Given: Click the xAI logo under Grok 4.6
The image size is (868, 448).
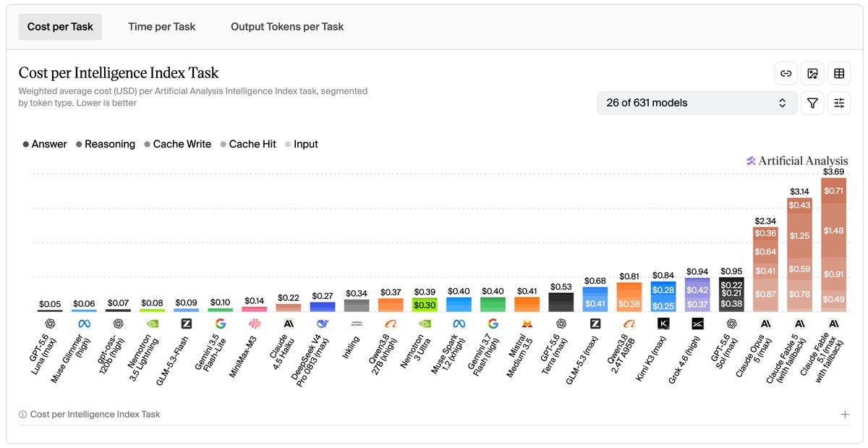Looking at the screenshot, I should click(x=697, y=324).
